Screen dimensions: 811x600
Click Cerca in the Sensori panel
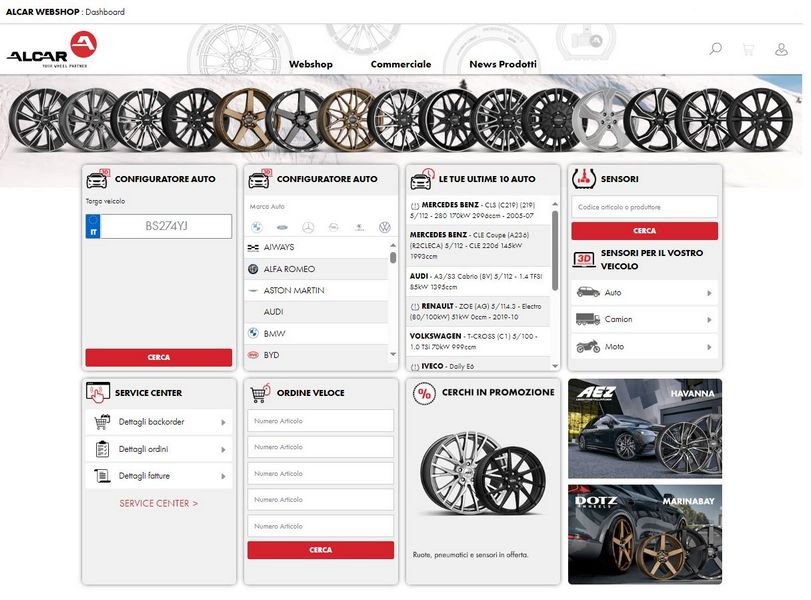pyautogui.click(x=644, y=231)
